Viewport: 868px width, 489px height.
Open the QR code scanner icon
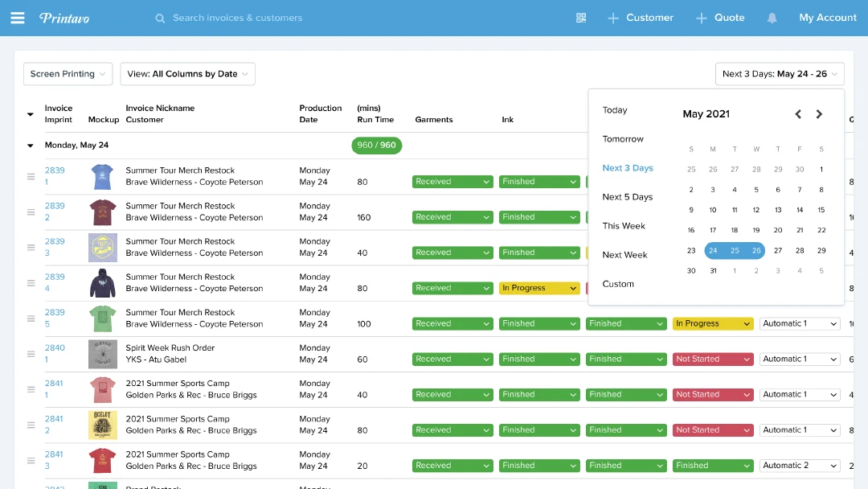coord(581,18)
